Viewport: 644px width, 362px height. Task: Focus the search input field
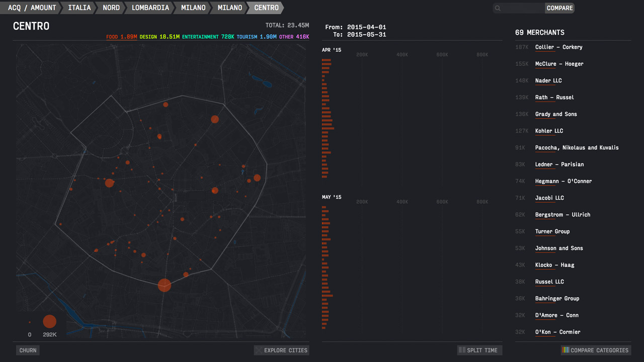[523, 8]
